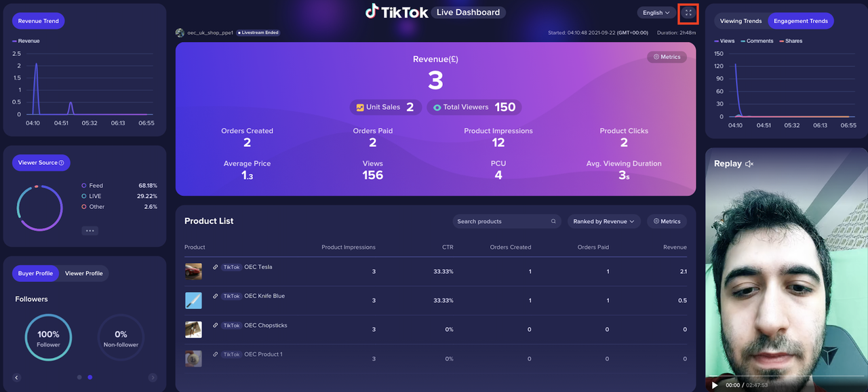Open the English language dropdown
This screenshot has height=392, width=868.
[x=656, y=13]
